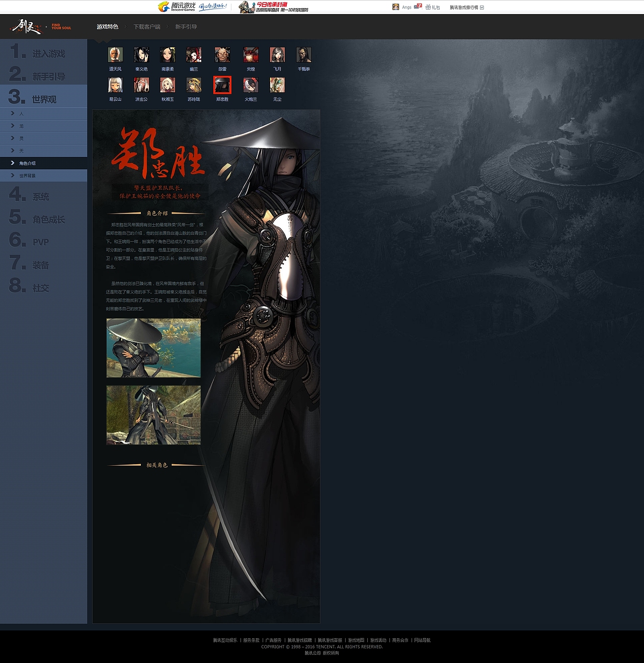This screenshot has height=663, width=644.
Task: Select the 炎煌 character portrait
Action: pyautogui.click(x=251, y=54)
